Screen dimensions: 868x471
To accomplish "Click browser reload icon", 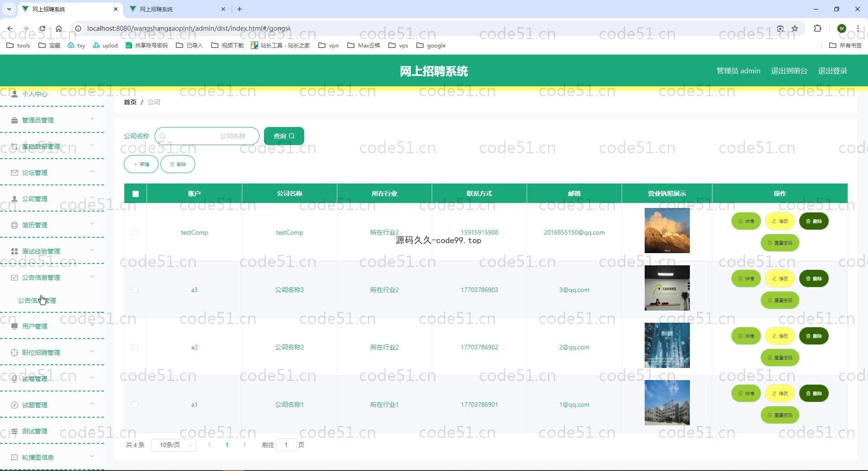I will [42, 28].
